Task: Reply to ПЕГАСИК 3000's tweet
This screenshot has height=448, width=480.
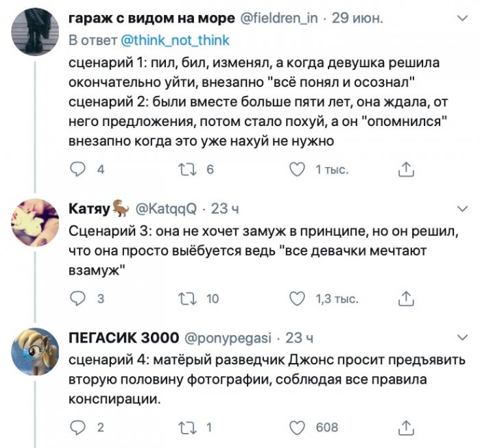Action: pos(80,427)
